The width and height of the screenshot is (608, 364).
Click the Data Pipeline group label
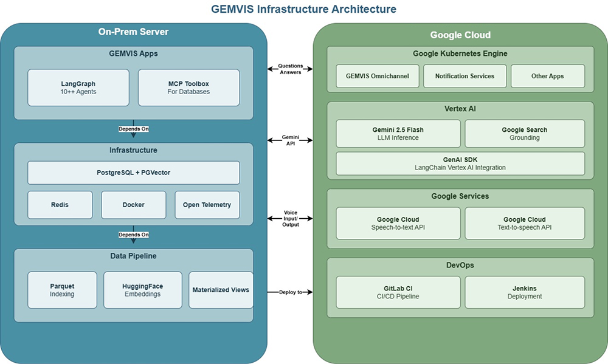[133, 256]
